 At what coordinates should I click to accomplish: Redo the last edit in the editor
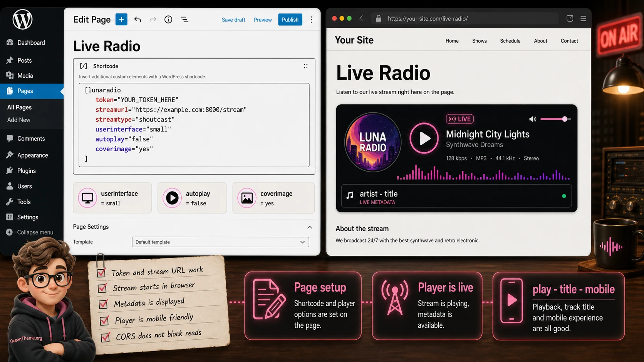[x=153, y=19]
